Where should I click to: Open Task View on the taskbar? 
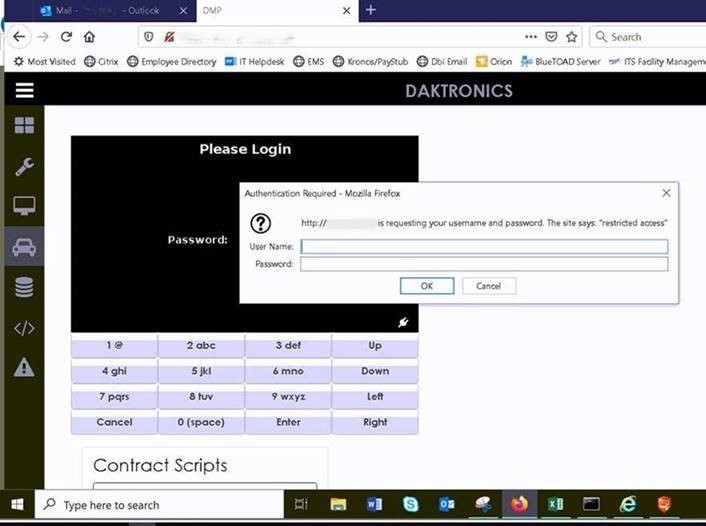click(x=301, y=504)
